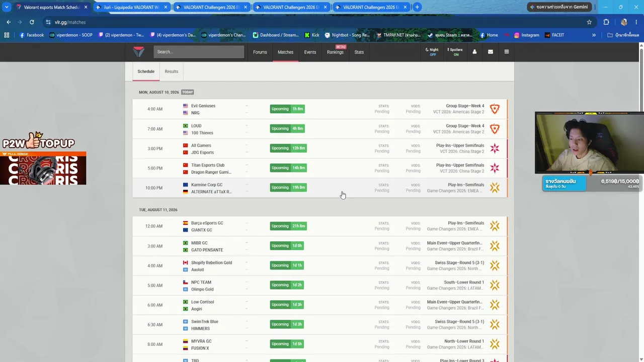Viewport: 644px width, 362px height.
Task: Click the 'JDG Esports' team name
Action: click(202, 152)
